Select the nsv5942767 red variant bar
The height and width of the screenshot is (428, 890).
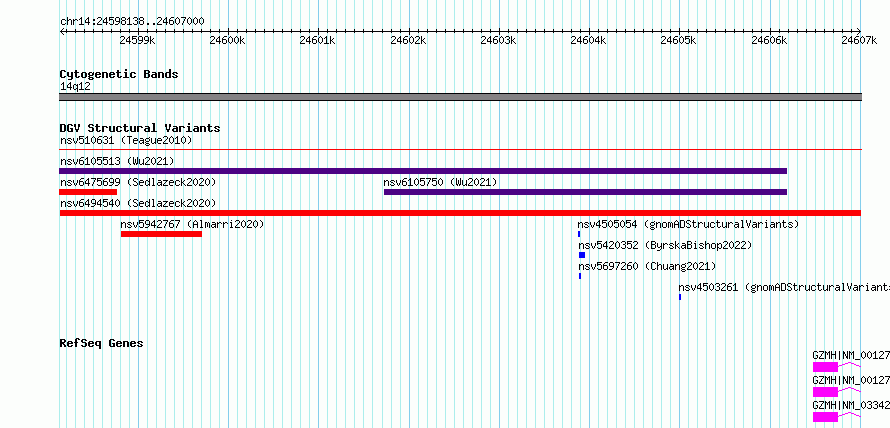click(161, 234)
